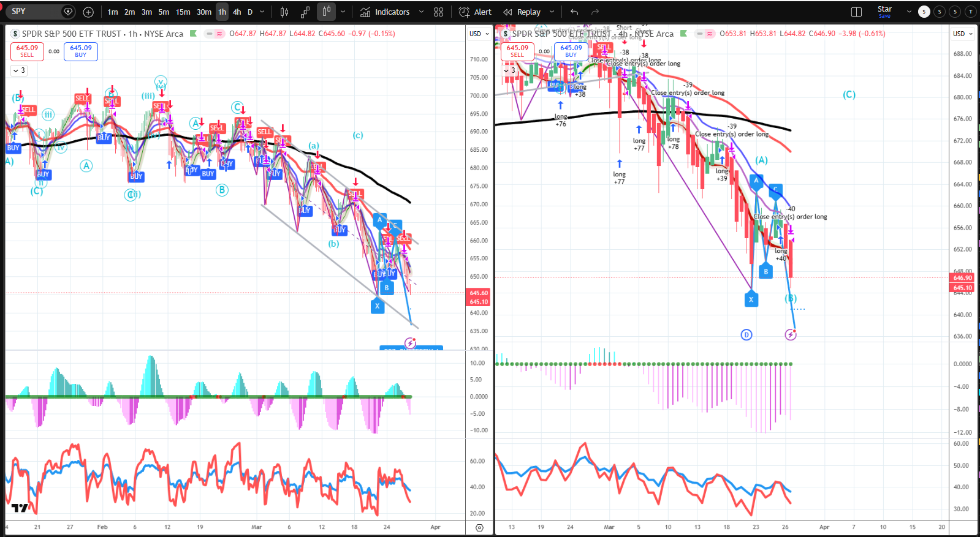Viewport: 980px width, 537px height.
Task: Switch chart interval to 30m
Action: click(x=204, y=12)
